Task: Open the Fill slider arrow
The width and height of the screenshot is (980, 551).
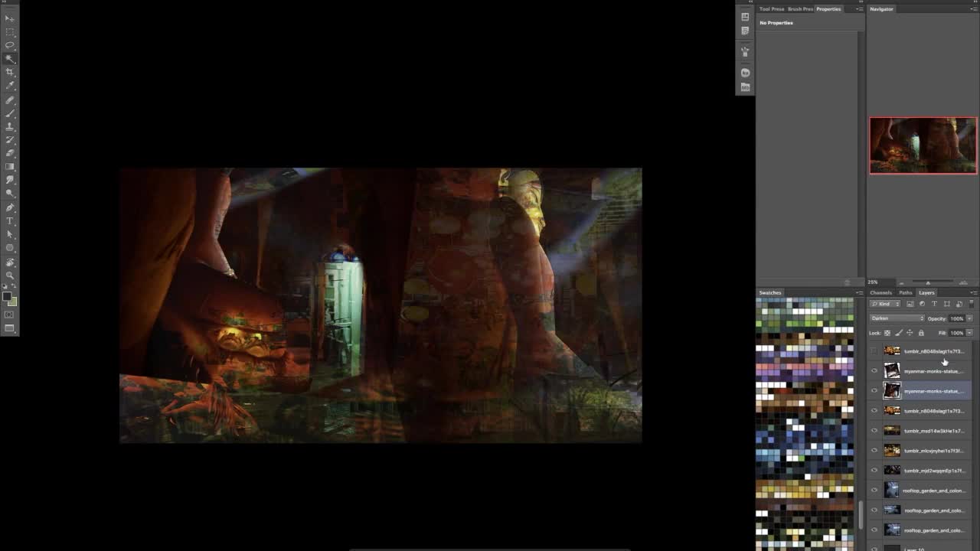Action: [x=969, y=333]
